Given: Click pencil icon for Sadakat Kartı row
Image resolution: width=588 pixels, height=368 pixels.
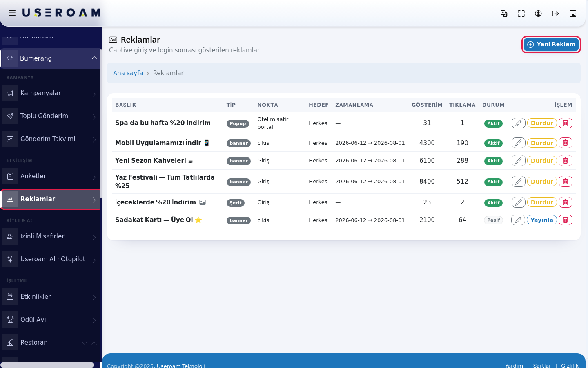Looking at the screenshot, I should pyautogui.click(x=518, y=220).
